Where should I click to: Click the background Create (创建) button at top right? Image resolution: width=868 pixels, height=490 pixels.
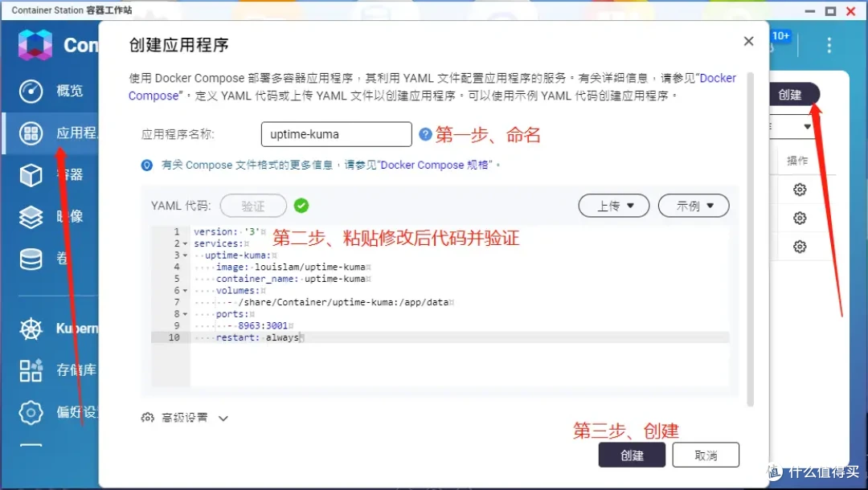click(x=792, y=95)
